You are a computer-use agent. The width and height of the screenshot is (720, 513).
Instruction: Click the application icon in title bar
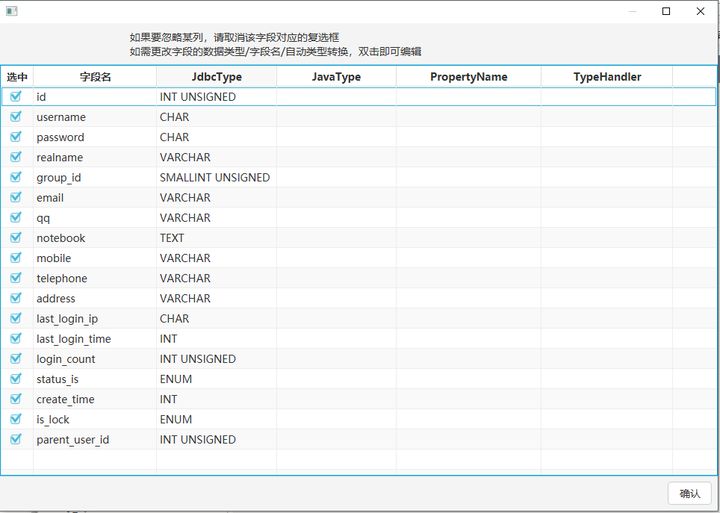coord(11,11)
